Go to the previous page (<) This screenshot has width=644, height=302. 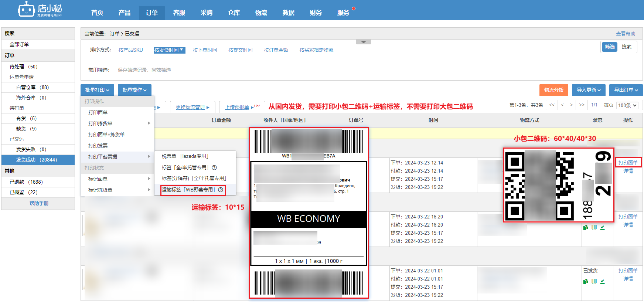562,105
